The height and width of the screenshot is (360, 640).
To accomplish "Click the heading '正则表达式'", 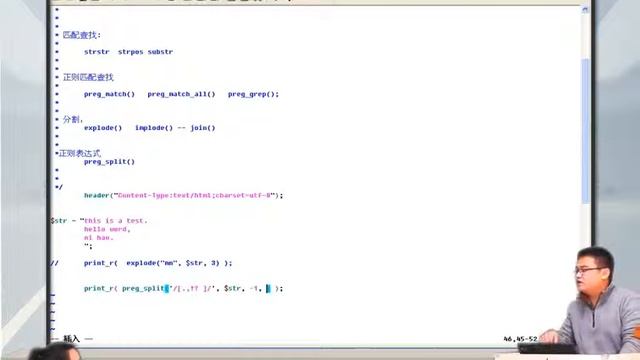I will coord(80,153).
